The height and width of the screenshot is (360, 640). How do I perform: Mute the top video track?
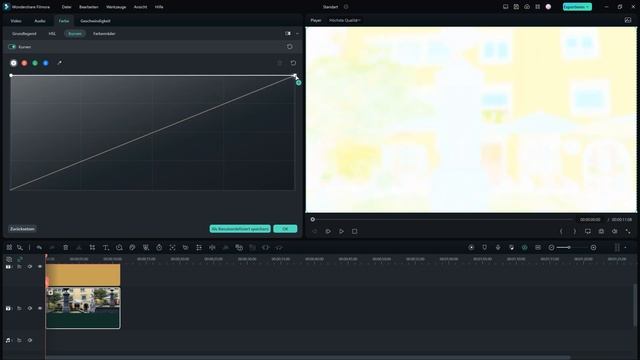29,267
